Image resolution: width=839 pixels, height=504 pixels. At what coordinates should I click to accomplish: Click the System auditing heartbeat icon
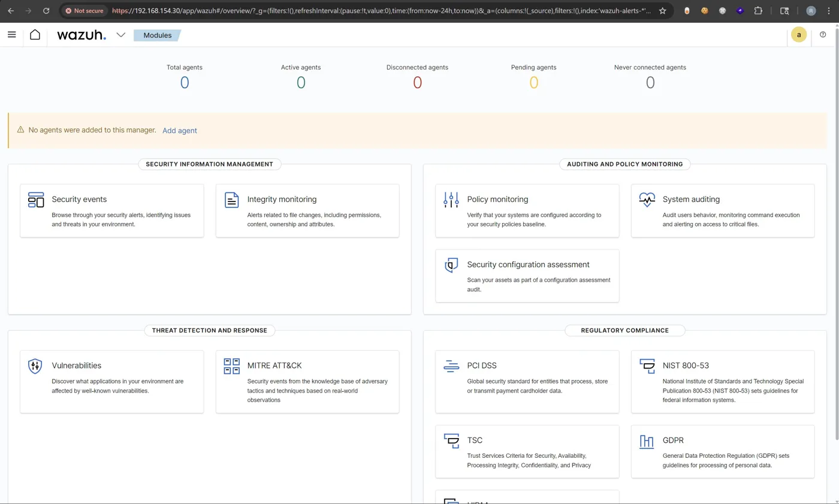pyautogui.click(x=647, y=200)
